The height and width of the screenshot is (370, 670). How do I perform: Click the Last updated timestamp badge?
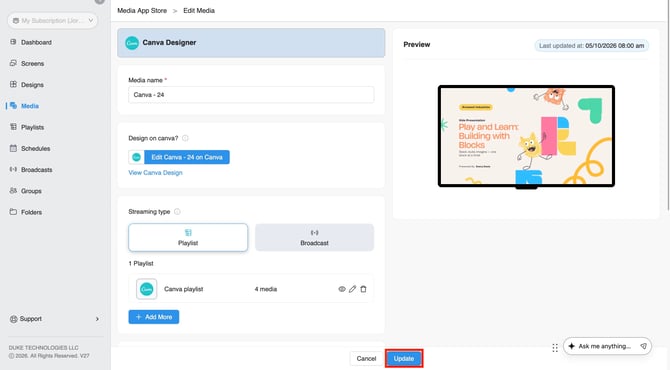pyautogui.click(x=591, y=46)
